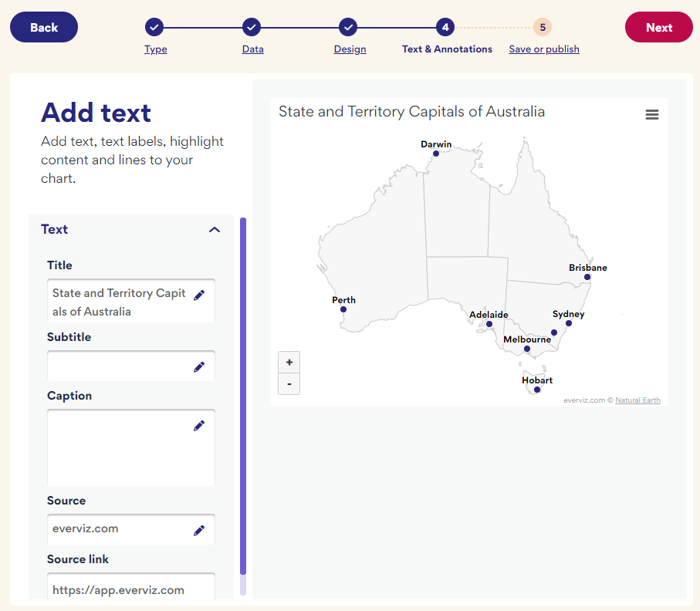Viewport: 700px width, 611px height.
Task: Click the Design step checkmark circle
Action: (348, 27)
